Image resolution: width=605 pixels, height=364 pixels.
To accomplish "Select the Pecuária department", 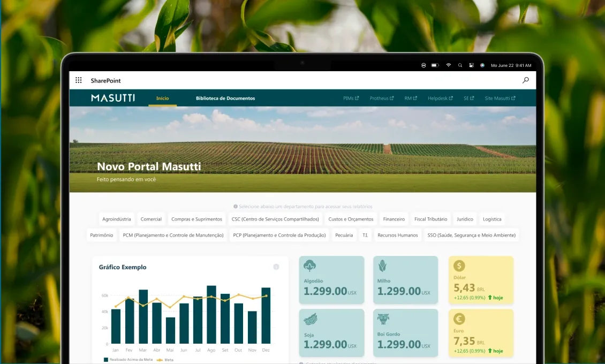I will tap(344, 235).
